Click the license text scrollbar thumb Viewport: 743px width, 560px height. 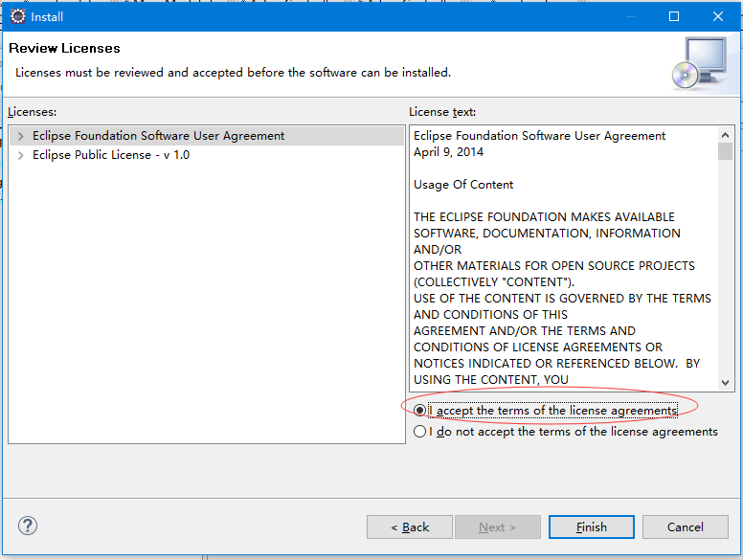[x=725, y=151]
